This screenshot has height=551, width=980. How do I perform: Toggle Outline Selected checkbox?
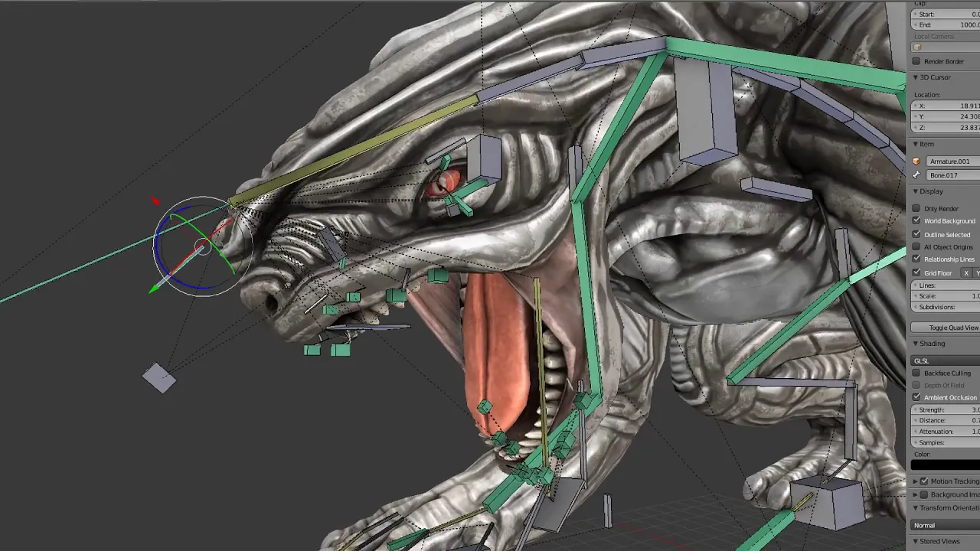[916, 234]
